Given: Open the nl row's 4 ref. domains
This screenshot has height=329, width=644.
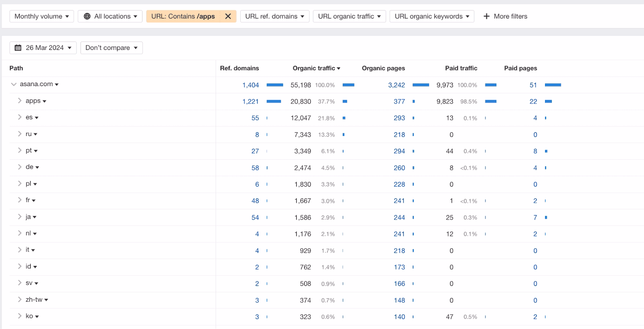Looking at the screenshot, I should click(x=257, y=234).
